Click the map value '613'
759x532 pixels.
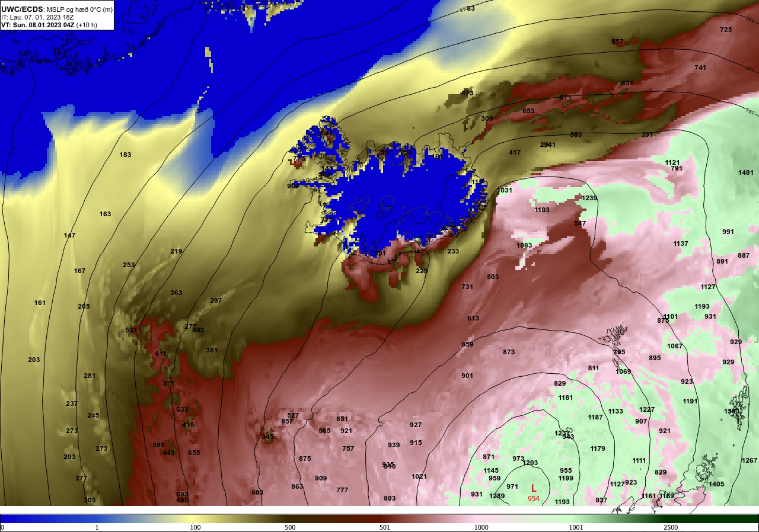point(473,318)
